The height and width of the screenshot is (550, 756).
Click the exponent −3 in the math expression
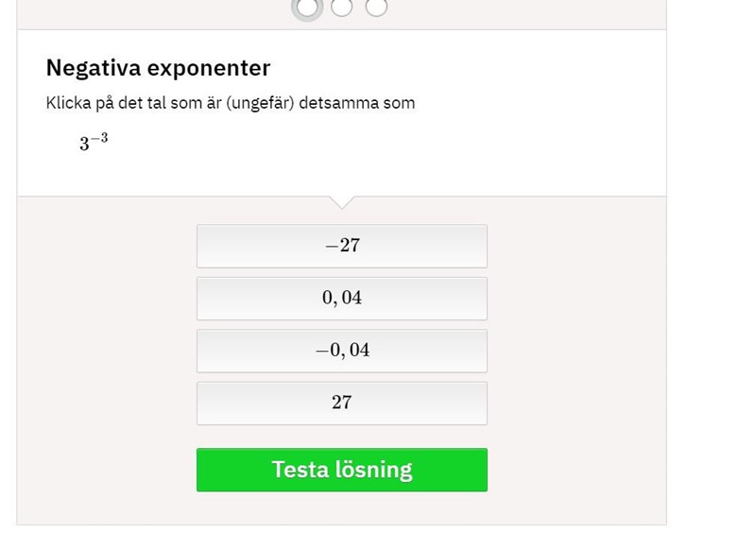click(100, 138)
